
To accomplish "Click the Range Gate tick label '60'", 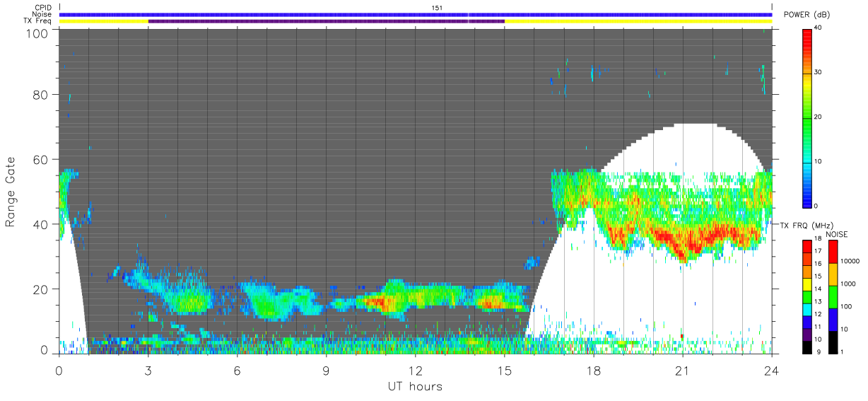I will point(41,159).
